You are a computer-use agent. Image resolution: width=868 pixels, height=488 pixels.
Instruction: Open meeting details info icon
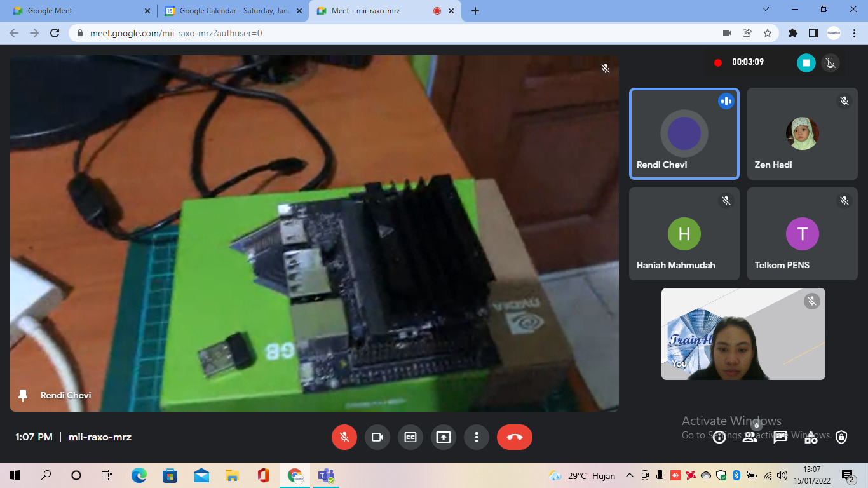click(719, 437)
